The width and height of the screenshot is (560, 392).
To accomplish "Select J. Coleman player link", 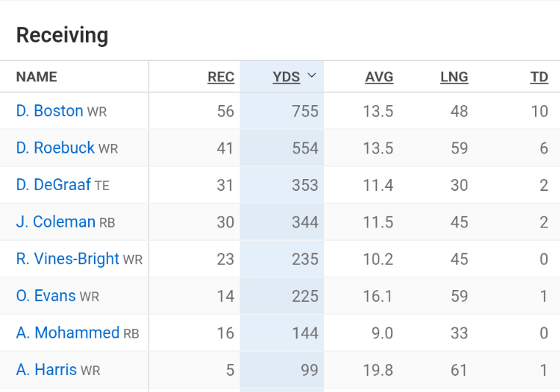I will (56, 222).
